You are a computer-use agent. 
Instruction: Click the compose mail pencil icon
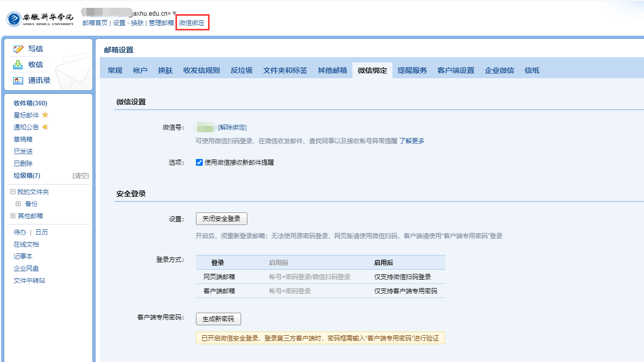point(18,49)
